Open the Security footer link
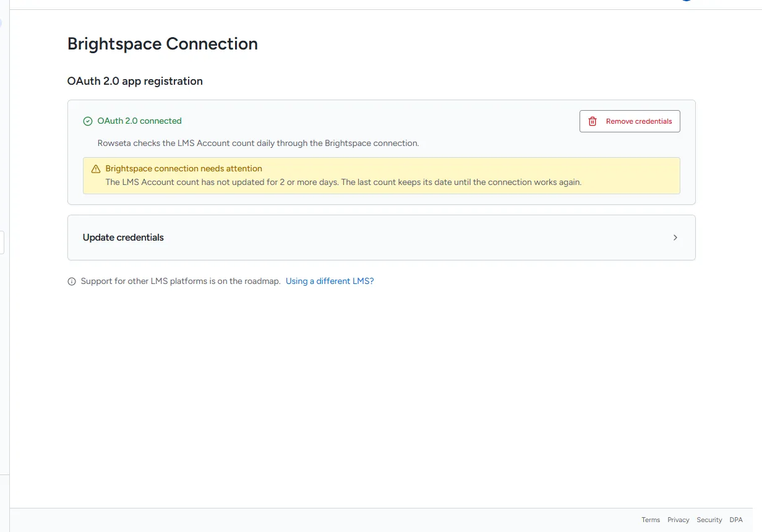This screenshot has width=762, height=532. pyautogui.click(x=709, y=520)
